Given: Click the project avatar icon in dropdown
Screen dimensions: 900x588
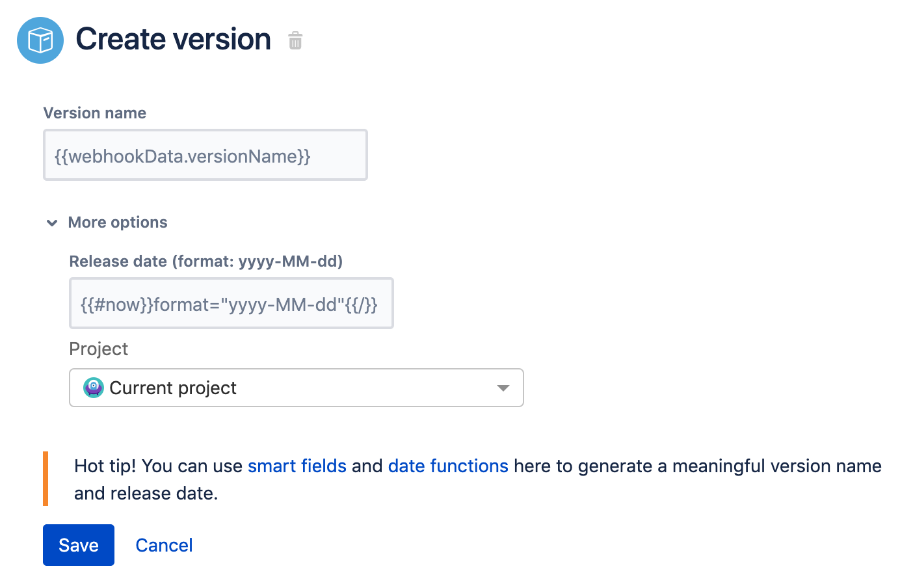Looking at the screenshot, I should (x=94, y=388).
